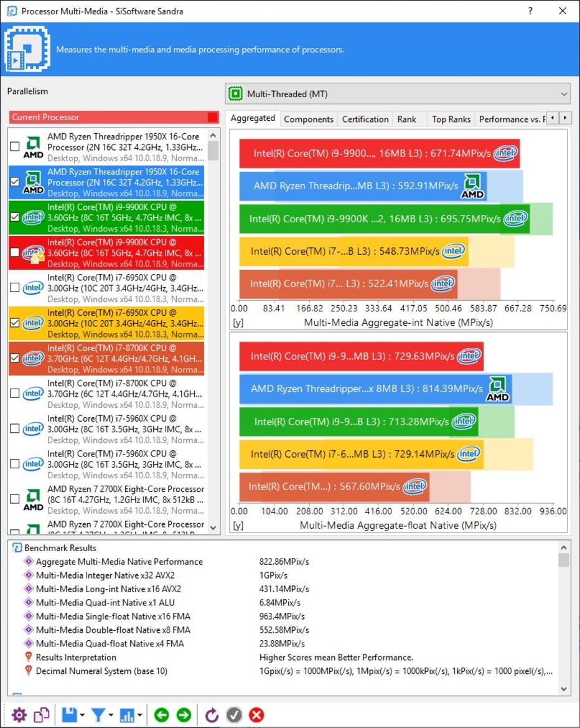This screenshot has width=580, height=728.
Task: Click the Processor Multi-Media module icon in banner
Action: point(27,49)
